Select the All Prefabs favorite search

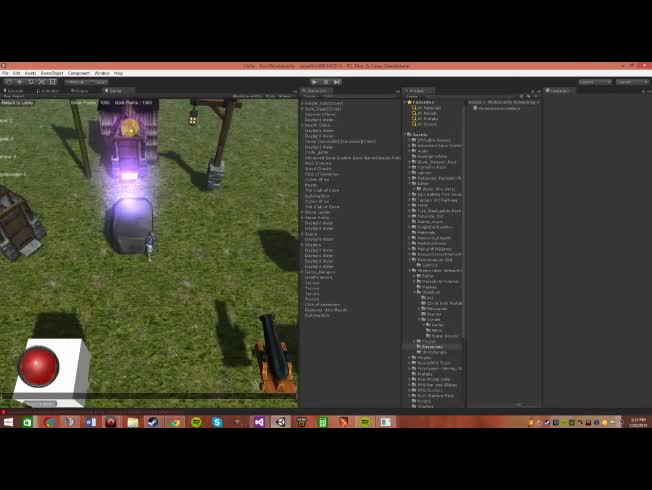tap(425, 119)
